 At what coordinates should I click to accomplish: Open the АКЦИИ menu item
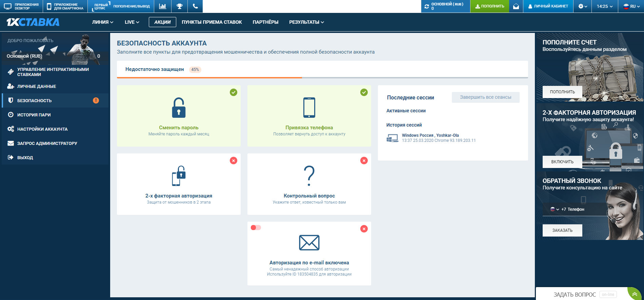pyautogui.click(x=162, y=22)
